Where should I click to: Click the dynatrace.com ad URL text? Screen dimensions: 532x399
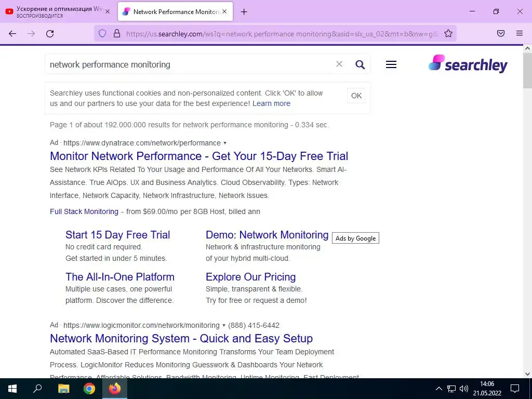point(142,143)
